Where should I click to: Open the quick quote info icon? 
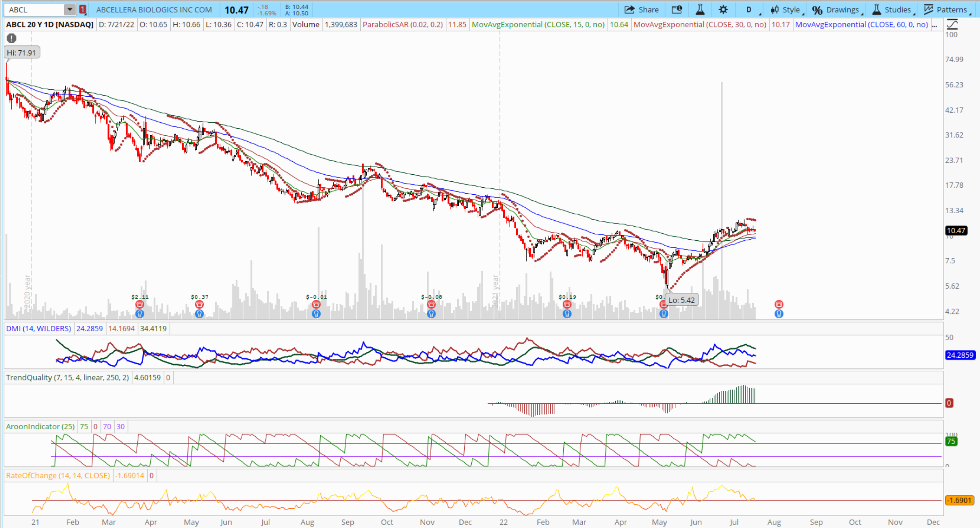pyautogui.click(x=677, y=9)
